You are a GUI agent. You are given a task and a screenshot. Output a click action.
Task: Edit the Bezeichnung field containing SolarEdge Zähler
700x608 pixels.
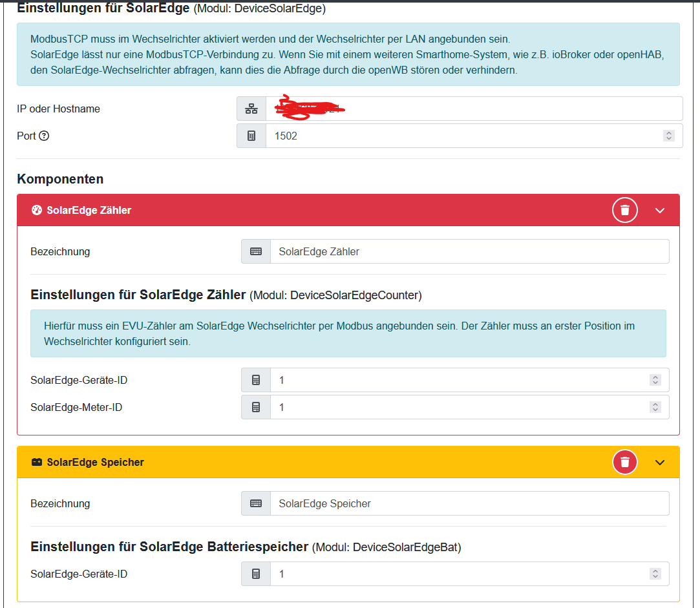pyautogui.click(x=470, y=251)
